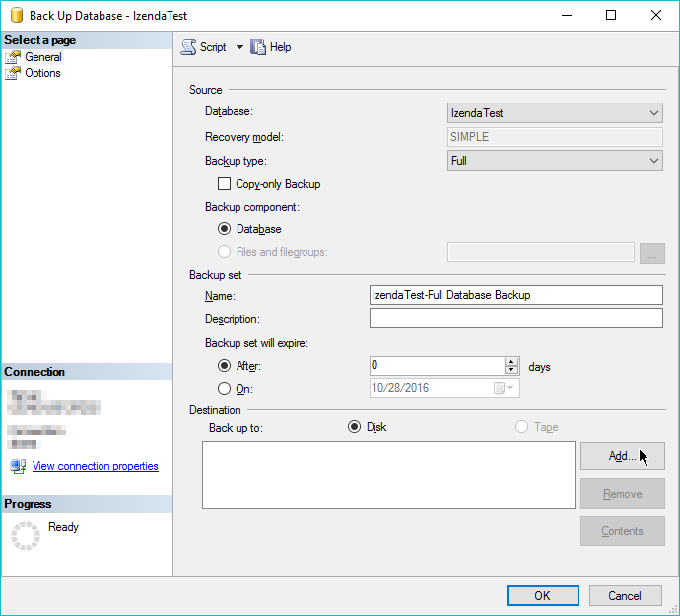Click the backup destination list box
This screenshot has height=616, width=680.
point(388,475)
